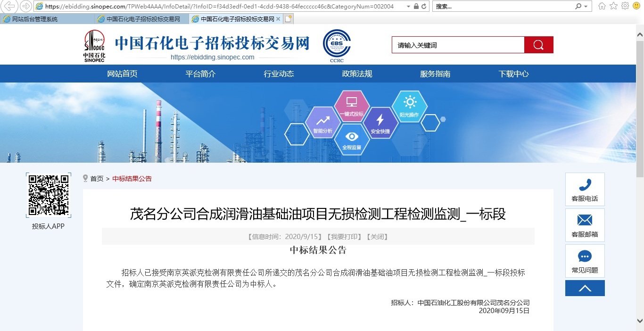Click the 我要打印 print link

point(344,236)
